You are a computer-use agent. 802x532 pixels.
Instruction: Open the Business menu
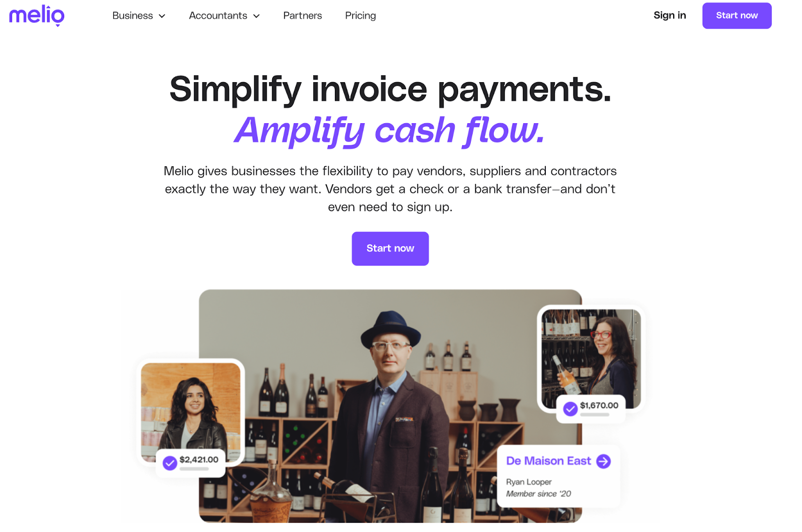pos(139,16)
